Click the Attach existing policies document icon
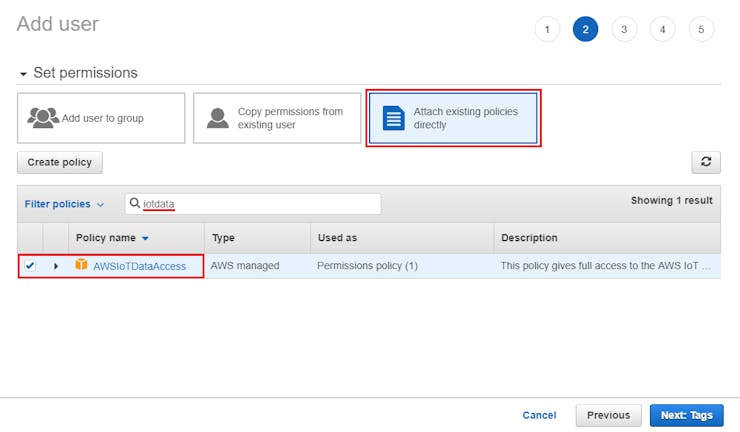The width and height of the screenshot is (740, 432). point(394,118)
